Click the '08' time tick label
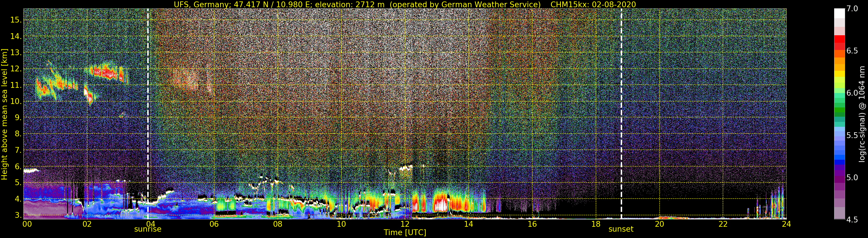The image size is (868, 238). [278, 224]
